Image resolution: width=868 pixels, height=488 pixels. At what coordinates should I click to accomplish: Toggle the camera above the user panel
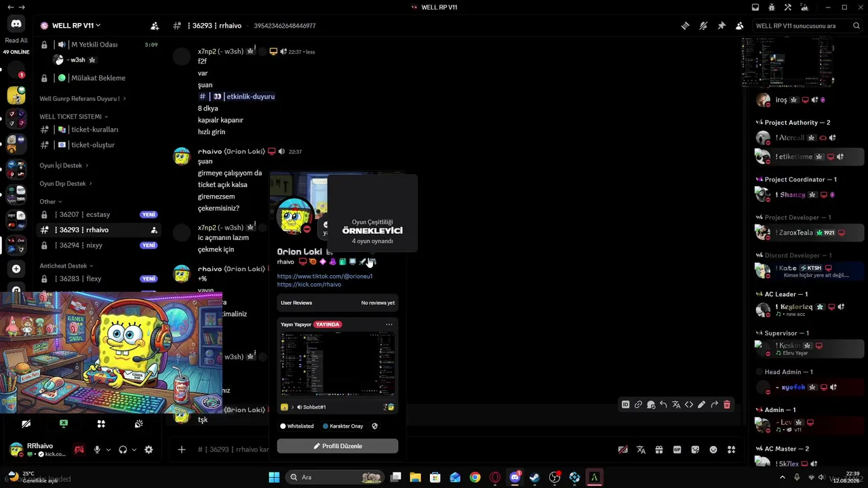(x=26, y=424)
